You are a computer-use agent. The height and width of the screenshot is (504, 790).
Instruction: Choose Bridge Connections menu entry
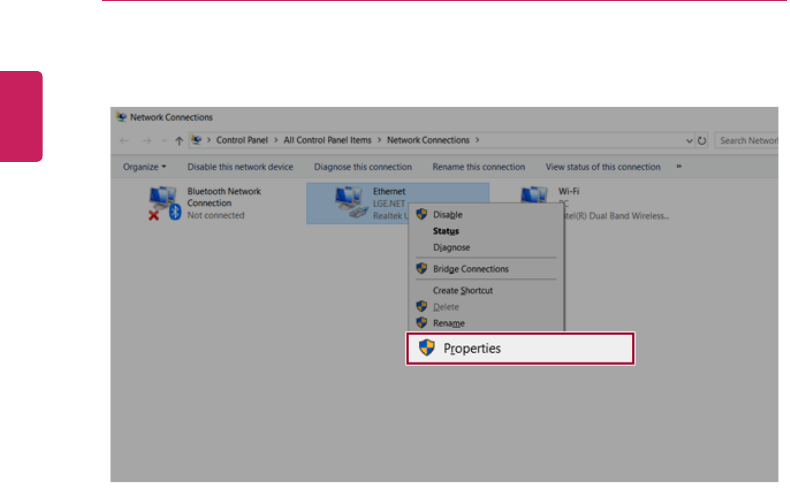pyautogui.click(x=486, y=269)
